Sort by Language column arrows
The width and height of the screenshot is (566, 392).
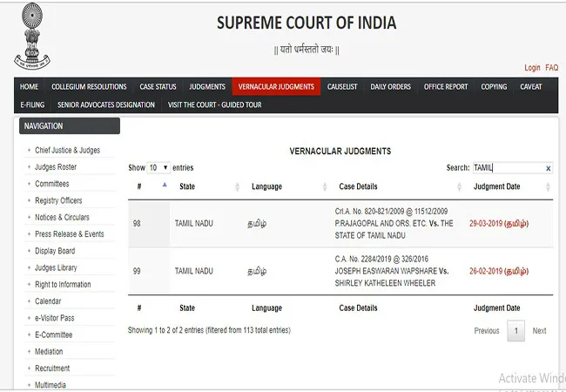coord(325,186)
